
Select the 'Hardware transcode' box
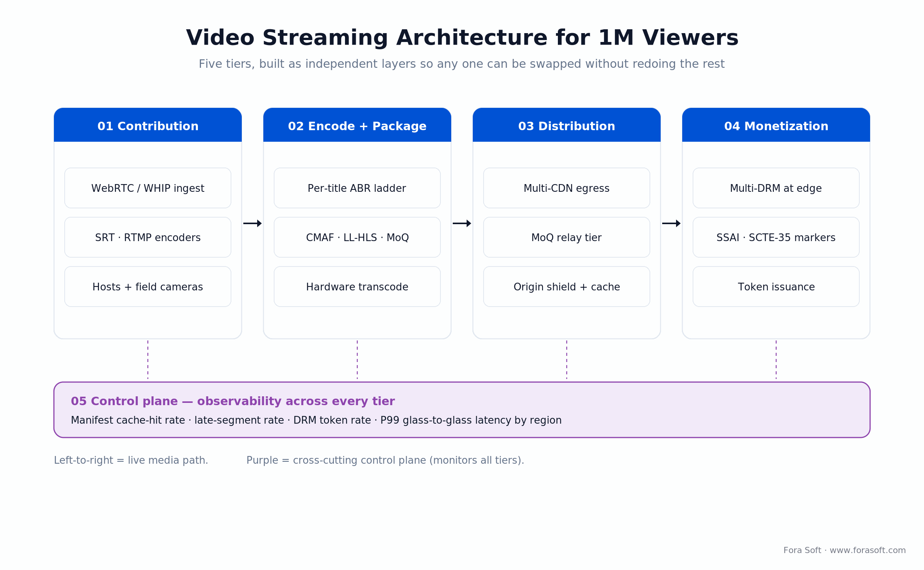click(x=357, y=287)
